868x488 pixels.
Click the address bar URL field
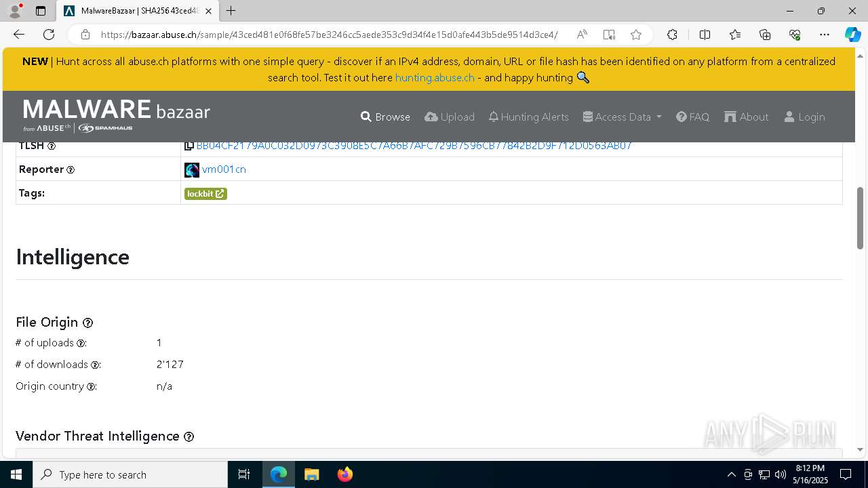[x=329, y=35]
